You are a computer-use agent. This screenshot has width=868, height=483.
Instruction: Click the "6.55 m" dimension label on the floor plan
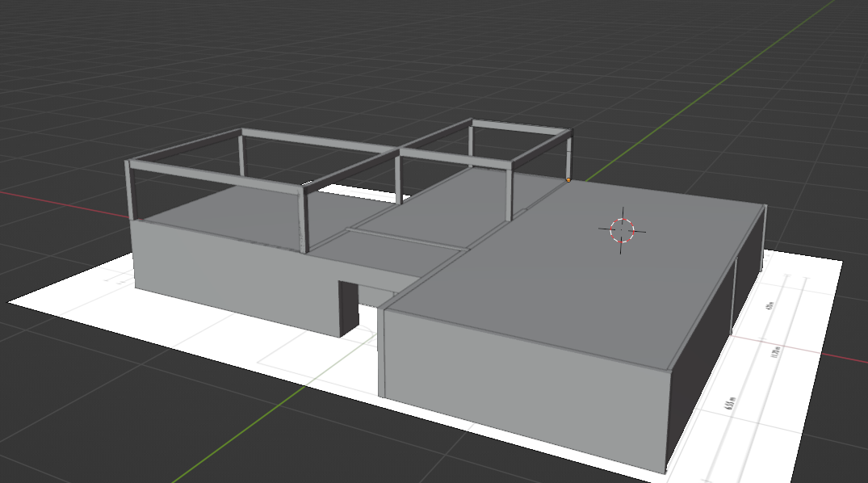pos(730,403)
